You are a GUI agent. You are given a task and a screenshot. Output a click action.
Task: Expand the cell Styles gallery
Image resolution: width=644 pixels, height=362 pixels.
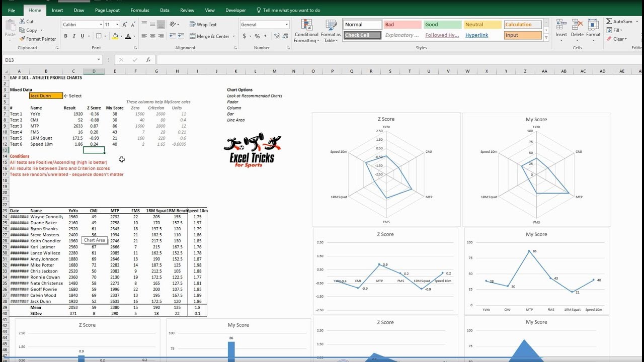pyautogui.click(x=546, y=38)
